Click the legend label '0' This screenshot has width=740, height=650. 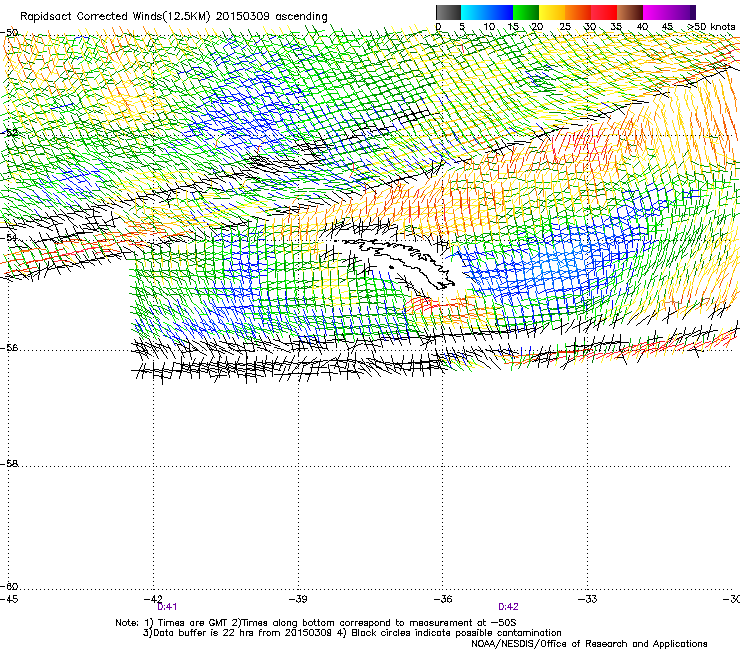(x=438, y=27)
